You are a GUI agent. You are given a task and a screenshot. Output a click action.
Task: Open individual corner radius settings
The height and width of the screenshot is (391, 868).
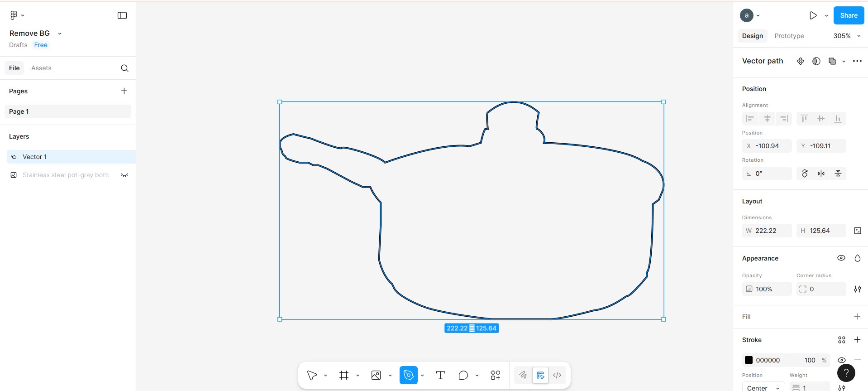pos(857,289)
